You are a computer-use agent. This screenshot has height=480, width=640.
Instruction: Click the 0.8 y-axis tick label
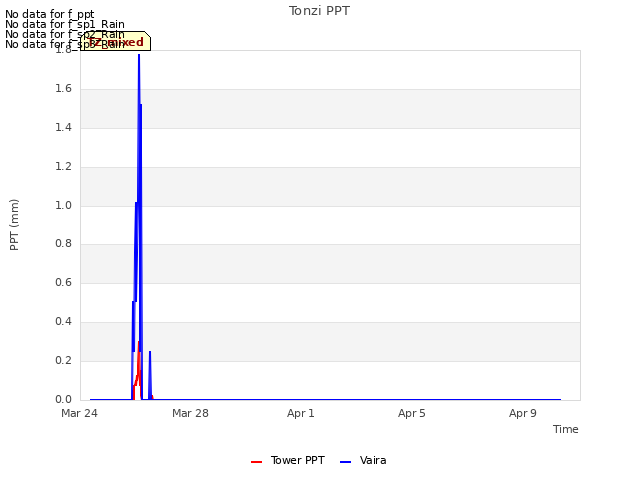point(63,243)
